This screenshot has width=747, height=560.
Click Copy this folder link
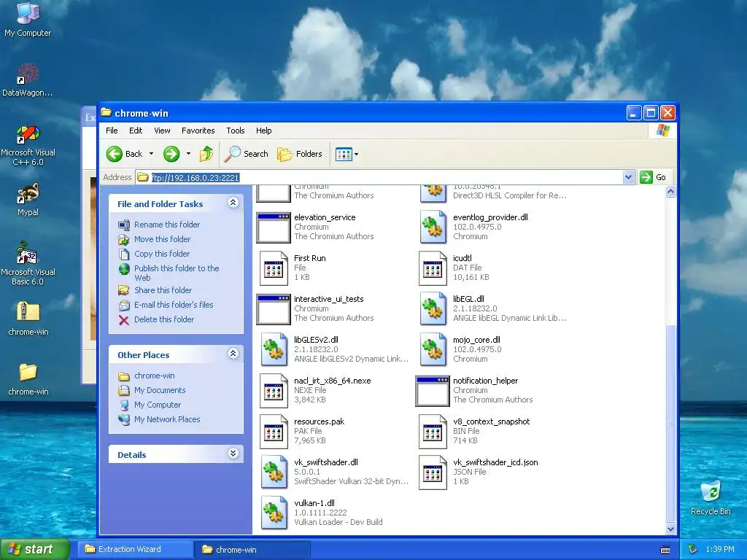pos(162,254)
